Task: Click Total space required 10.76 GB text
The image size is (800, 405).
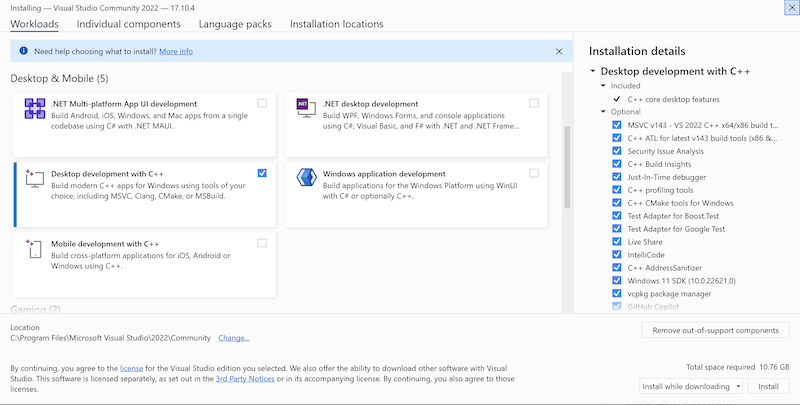Action: pyautogui.click(x=738, y=367)
